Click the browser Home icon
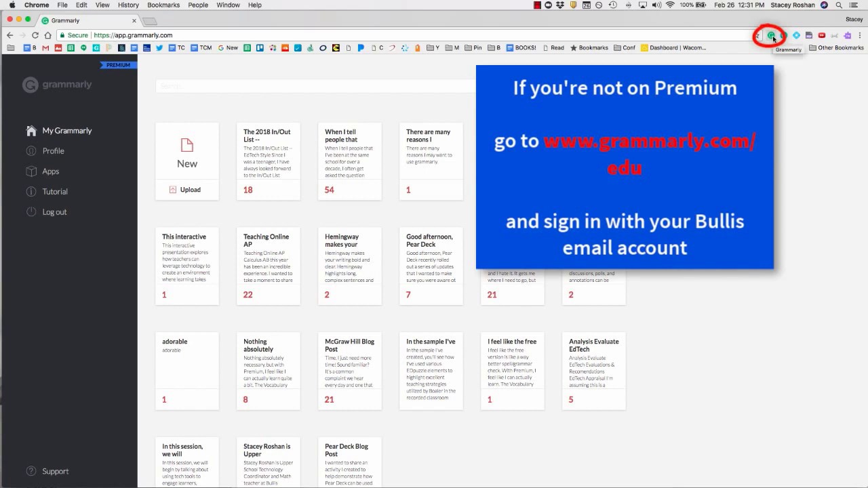Viewport: 868px width, 488px height. [x=47, y=35]
